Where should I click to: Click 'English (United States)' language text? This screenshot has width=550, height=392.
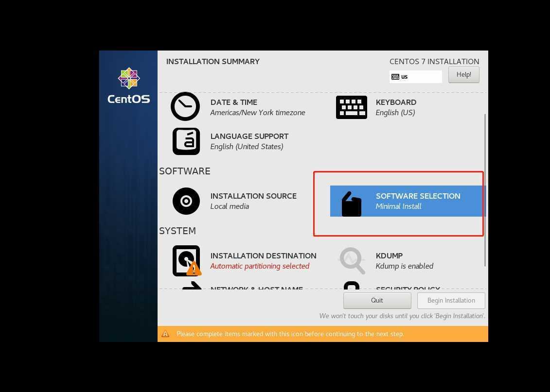pyautogui.click(x=247, y=147)
